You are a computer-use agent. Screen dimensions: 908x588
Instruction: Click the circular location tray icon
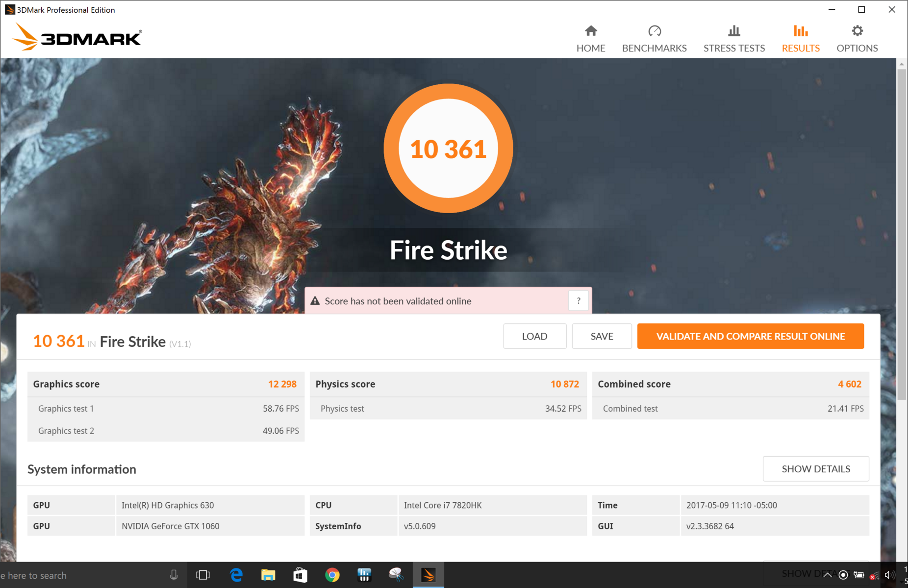point(843,575)
